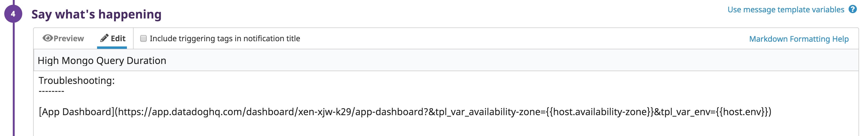Open 'Use message template variables' link
The width and height of the screenshot is (868, 136).
click(x=785, y=10)
